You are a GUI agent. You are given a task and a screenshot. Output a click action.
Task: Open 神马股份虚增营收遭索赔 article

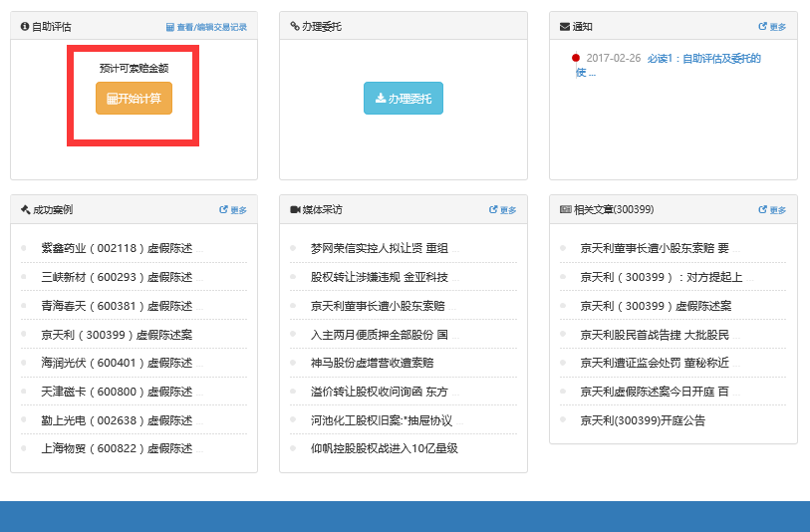click(372, 363)
